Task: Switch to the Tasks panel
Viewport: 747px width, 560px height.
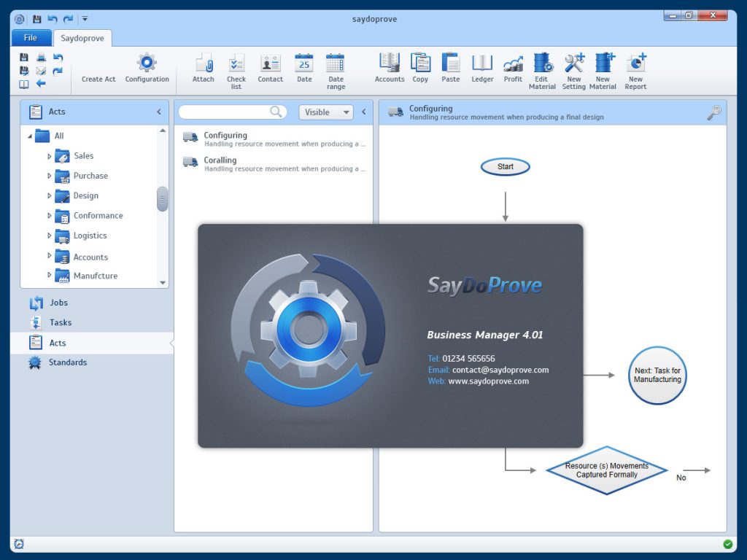Action: point(61,322)
